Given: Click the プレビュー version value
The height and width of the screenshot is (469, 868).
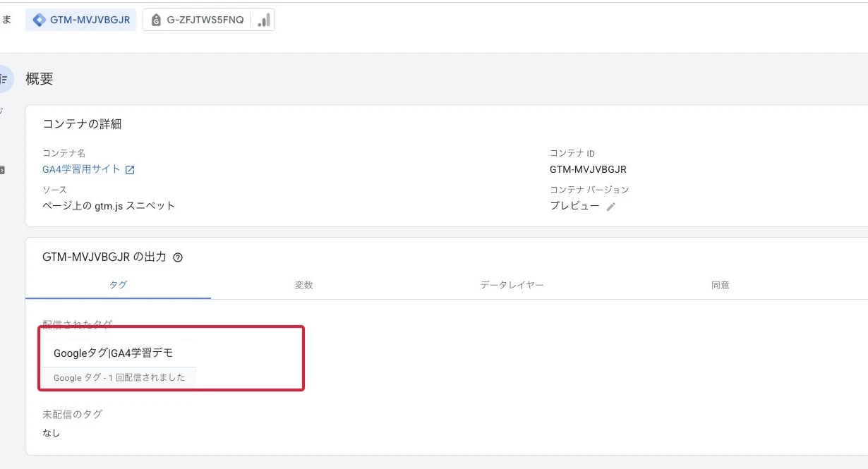Looking at the screenshot, I should 574,206.
